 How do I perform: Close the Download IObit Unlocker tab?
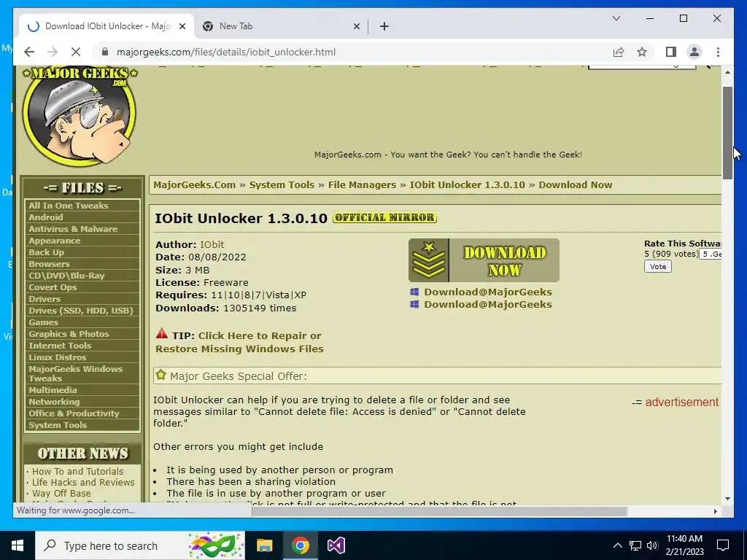(182, 27)
